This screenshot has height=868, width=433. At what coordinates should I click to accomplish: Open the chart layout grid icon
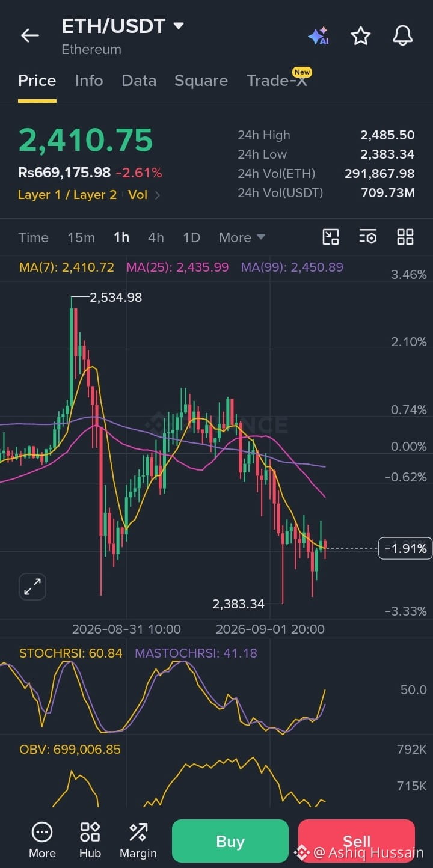pyautogui.click(x=405, y=237)
